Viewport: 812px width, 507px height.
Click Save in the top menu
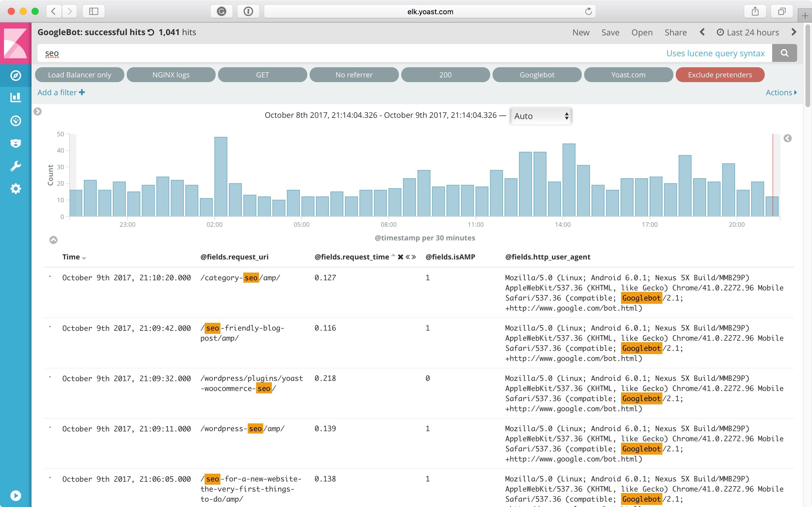610,32
